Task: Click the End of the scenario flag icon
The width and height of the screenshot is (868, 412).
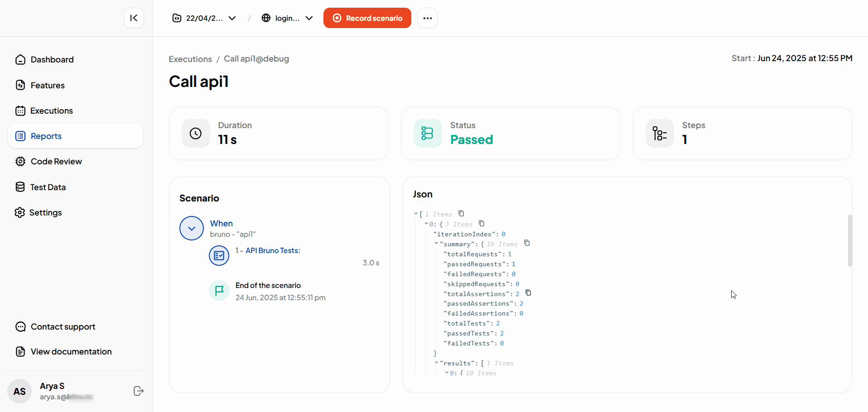Action: pyautogui.click(x=219, y=290)
